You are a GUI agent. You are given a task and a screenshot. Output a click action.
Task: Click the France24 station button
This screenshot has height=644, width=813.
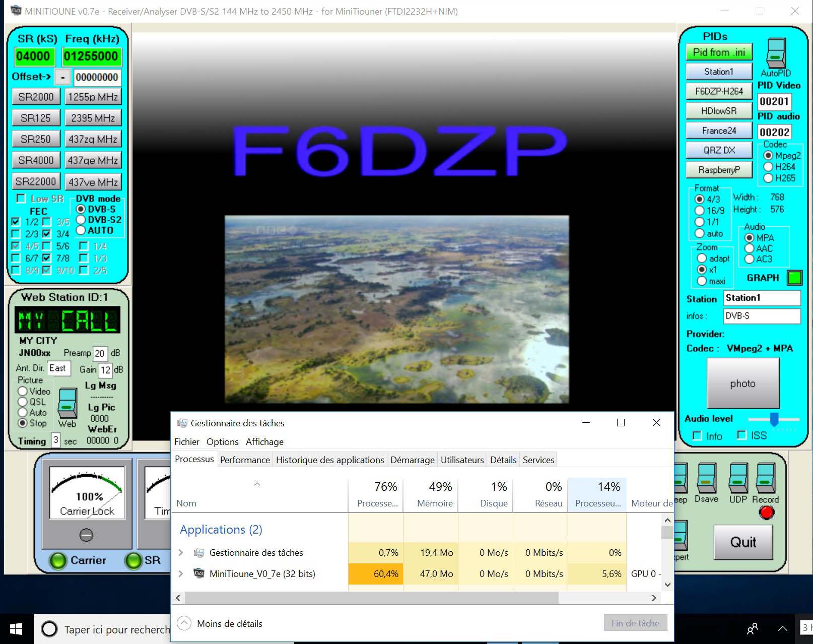[x=719, y=131]
